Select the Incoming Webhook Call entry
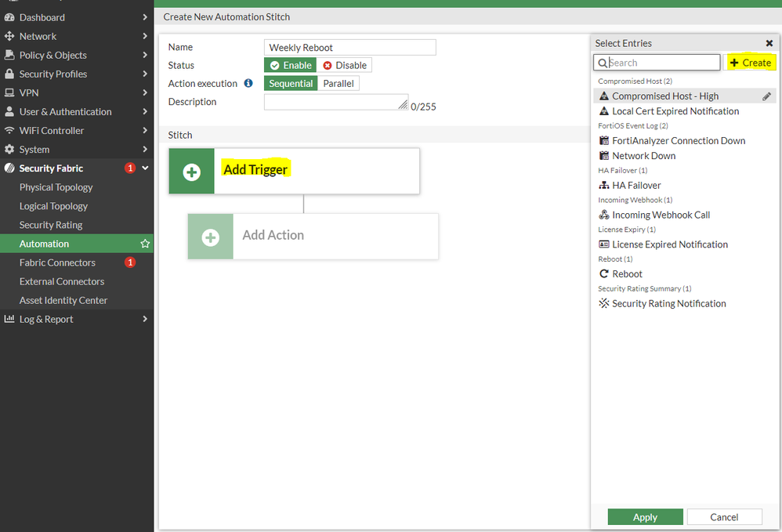The image size is (782, 532). click(684, 215)
